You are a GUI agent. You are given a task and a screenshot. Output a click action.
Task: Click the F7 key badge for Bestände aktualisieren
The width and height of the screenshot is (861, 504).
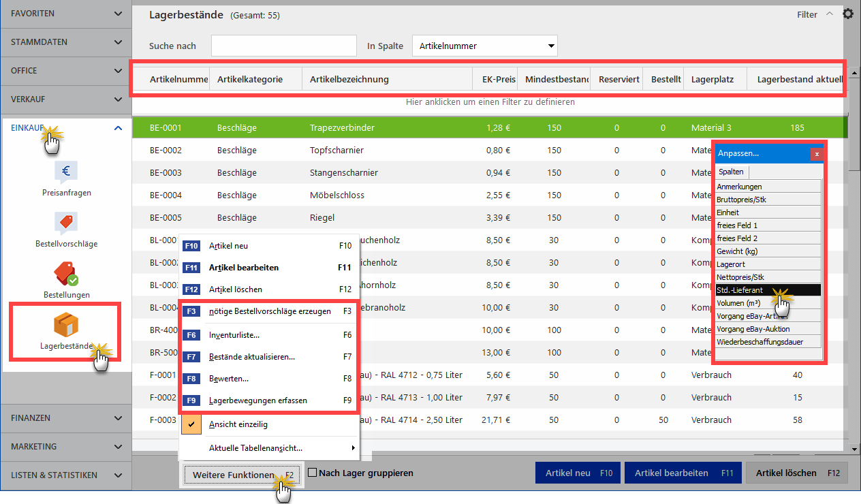coord(191,357)
